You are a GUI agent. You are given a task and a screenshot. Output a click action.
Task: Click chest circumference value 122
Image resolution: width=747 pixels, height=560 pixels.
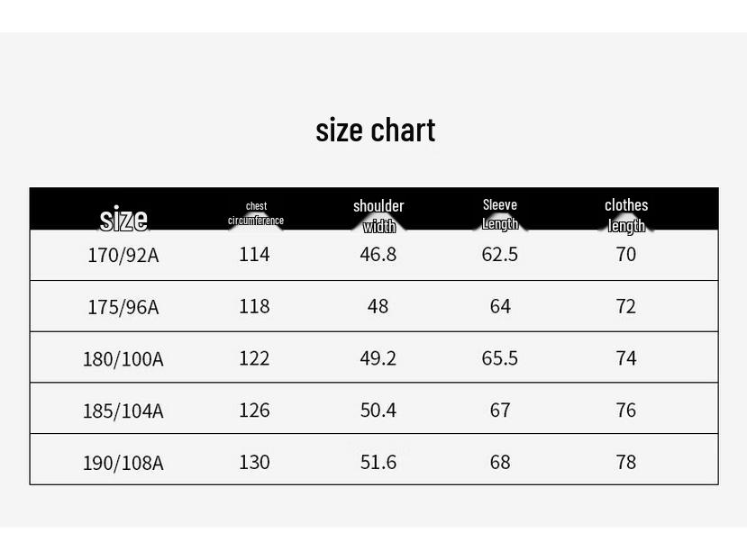point(254,357)
